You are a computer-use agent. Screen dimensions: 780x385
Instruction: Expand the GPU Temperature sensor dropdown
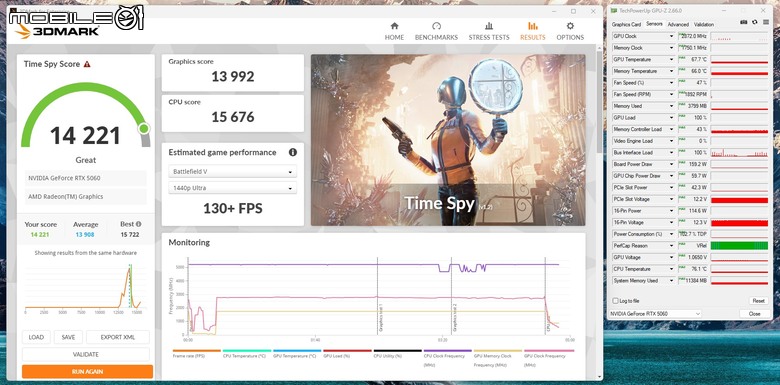point(672,60)
